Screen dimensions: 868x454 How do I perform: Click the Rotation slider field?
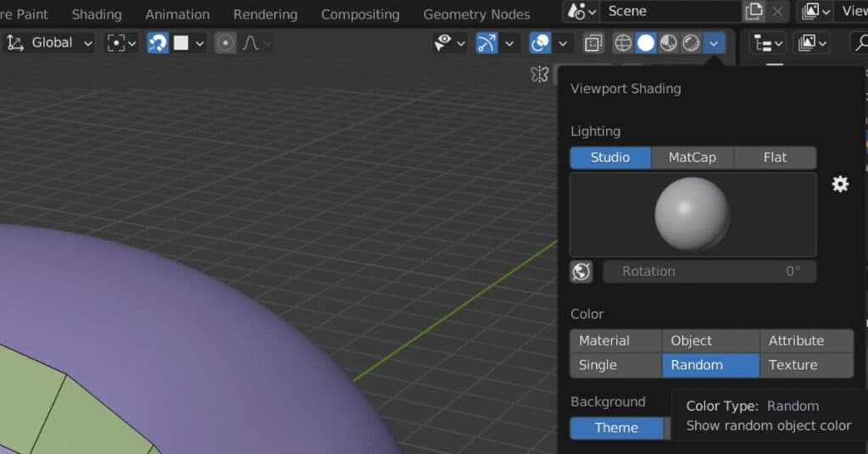pos(709,272)
